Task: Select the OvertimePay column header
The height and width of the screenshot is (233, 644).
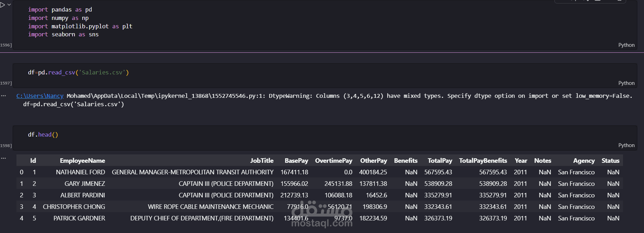Action: [x=334, y=161]
